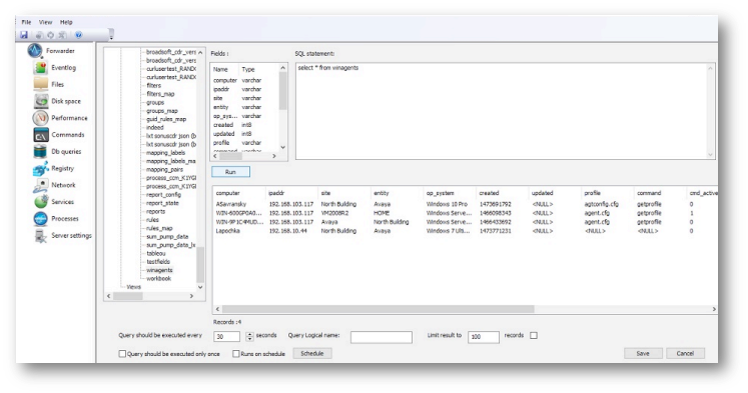Toggle the 'Runs on schedule' checkbox
The image size is (748, 393).
click(x=236, y=354)
